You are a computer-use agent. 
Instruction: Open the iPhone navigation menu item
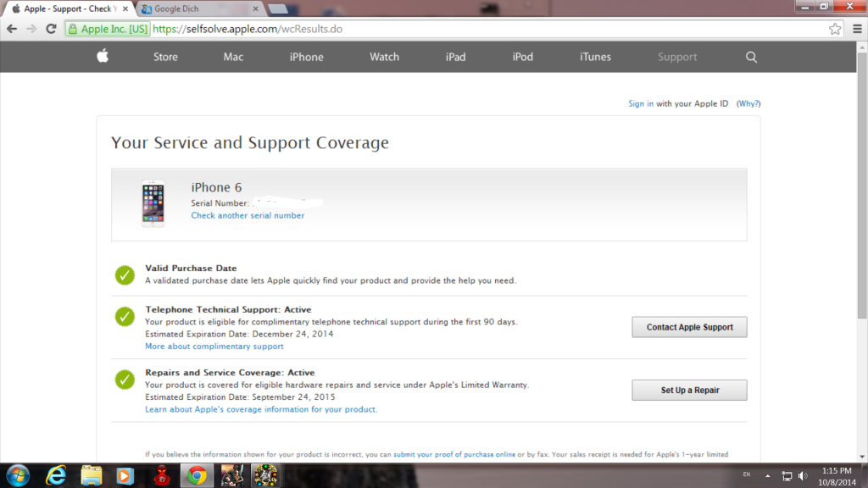click(306, 57)
